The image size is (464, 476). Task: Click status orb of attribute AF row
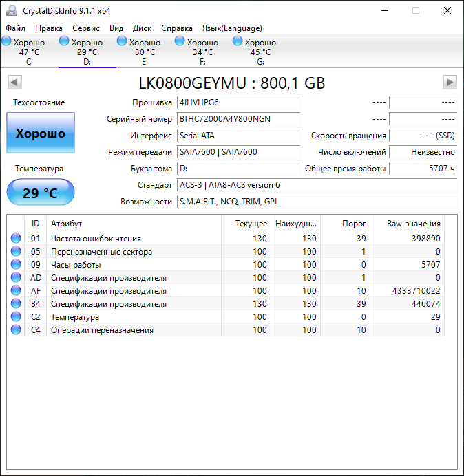click(x=16, y=290)
